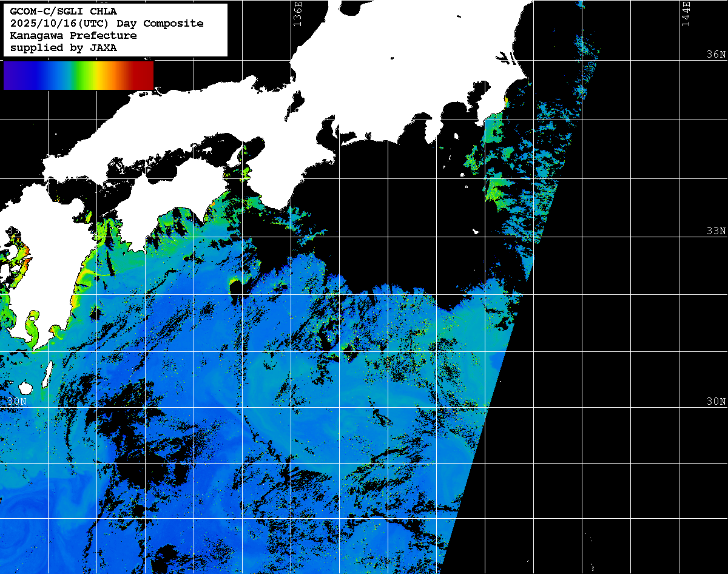Click the "30N" label on the left edge
This screenshot has height=574, width=728.
click(x=17, y=402)
